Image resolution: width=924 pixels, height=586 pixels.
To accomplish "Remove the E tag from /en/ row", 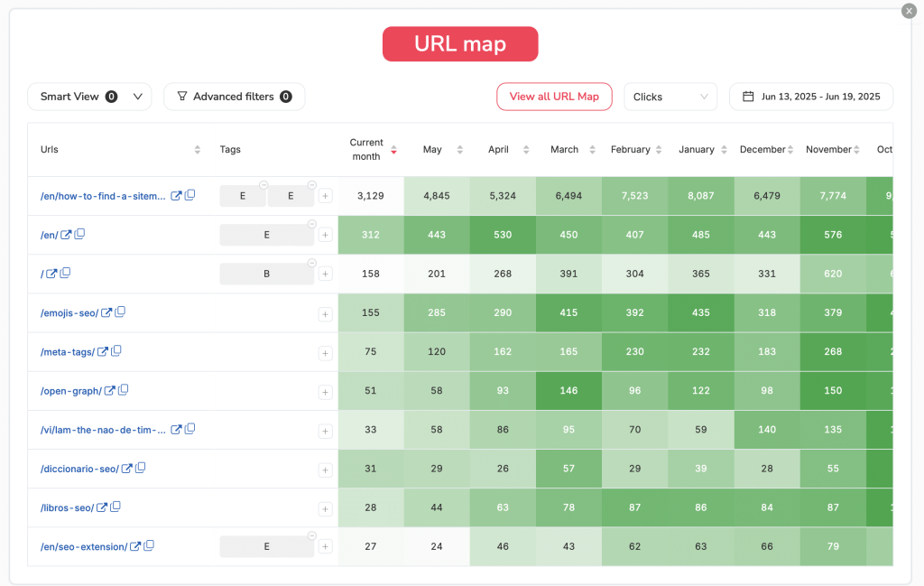I will (x=312, y=224).
